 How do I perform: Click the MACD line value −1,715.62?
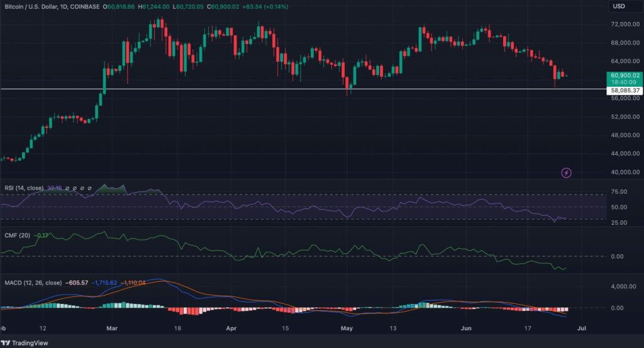(104, 283)
